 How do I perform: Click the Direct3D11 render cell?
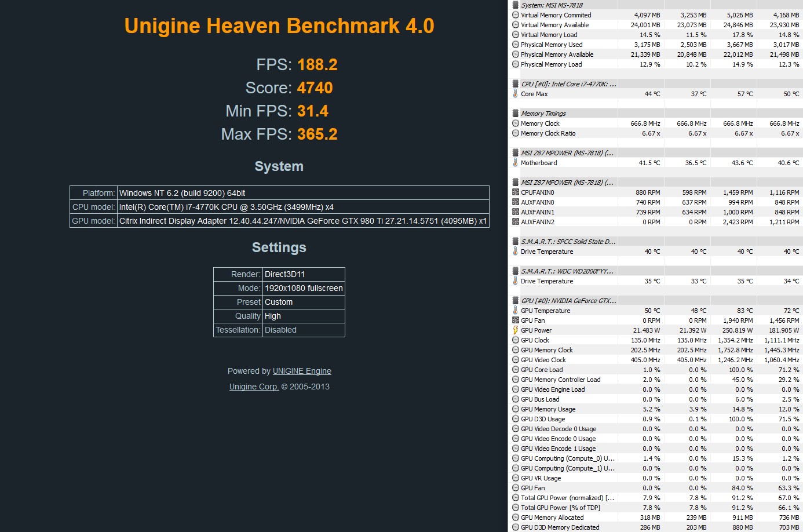304,274
